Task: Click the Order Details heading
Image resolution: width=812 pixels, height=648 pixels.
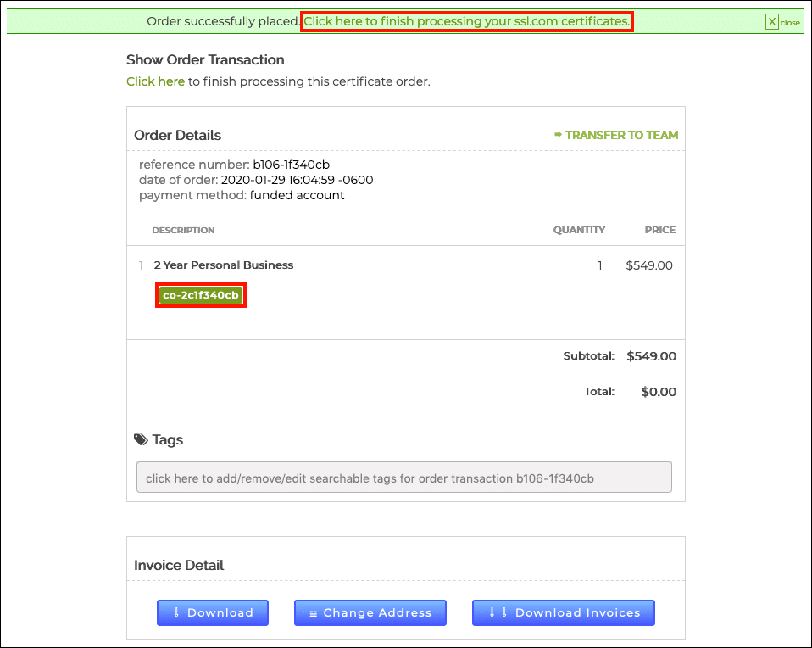Action: click(177, 135)
